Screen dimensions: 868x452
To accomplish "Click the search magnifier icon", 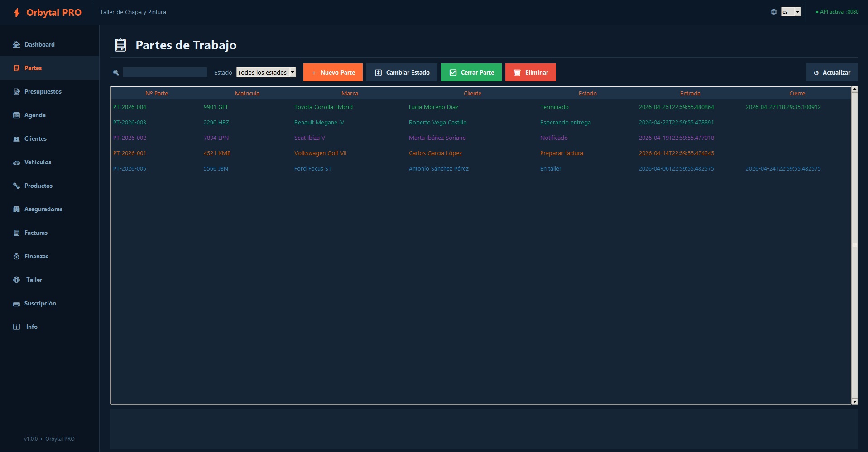I will [116, 72].
